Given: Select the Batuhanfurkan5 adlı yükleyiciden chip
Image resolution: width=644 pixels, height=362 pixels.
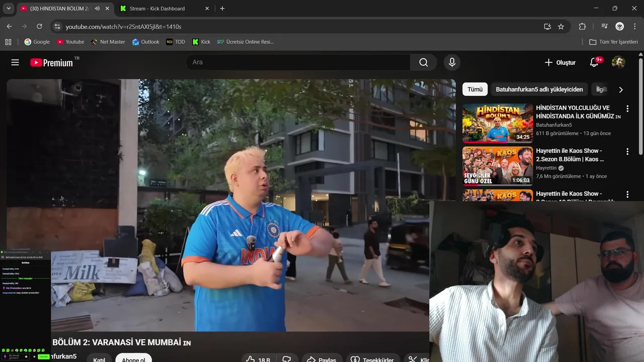Looking at the screenshot, I should pos(539,89).
